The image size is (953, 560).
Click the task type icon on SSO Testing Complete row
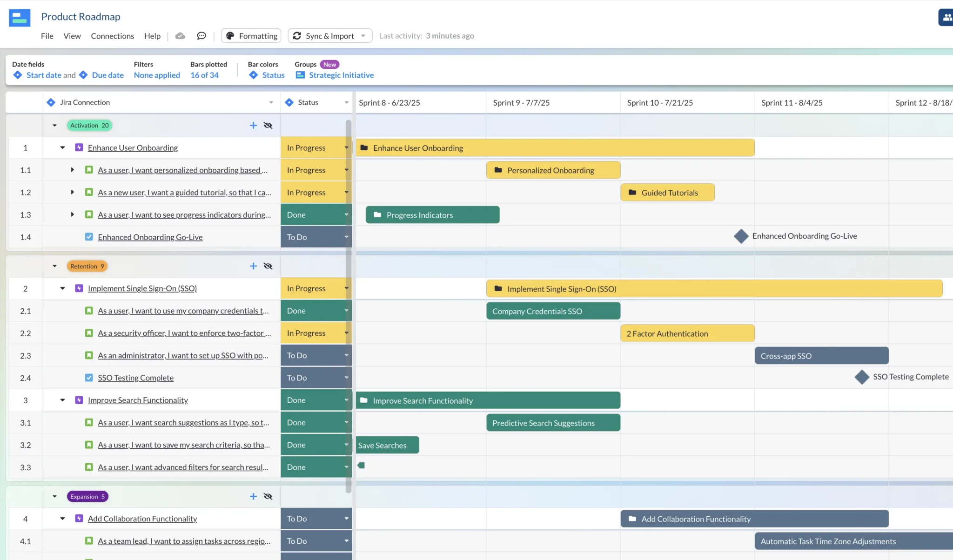tap(89, 378)
